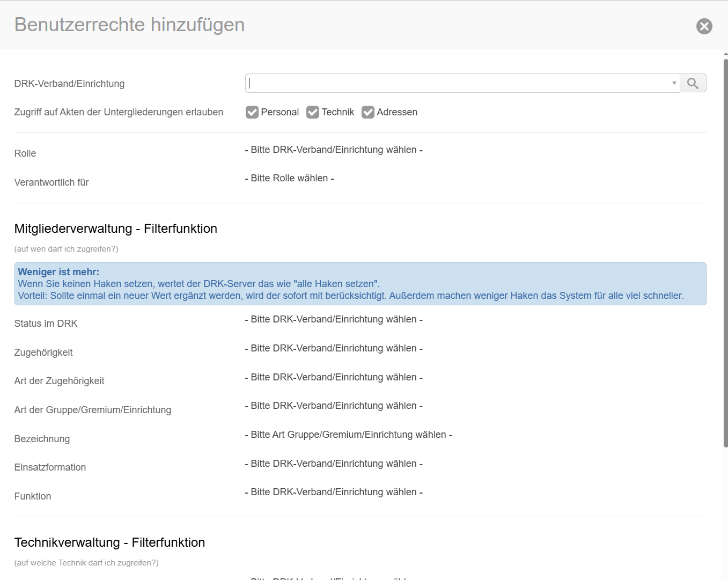Click the 'Weniger ist mehr' info box

(360, 284)
